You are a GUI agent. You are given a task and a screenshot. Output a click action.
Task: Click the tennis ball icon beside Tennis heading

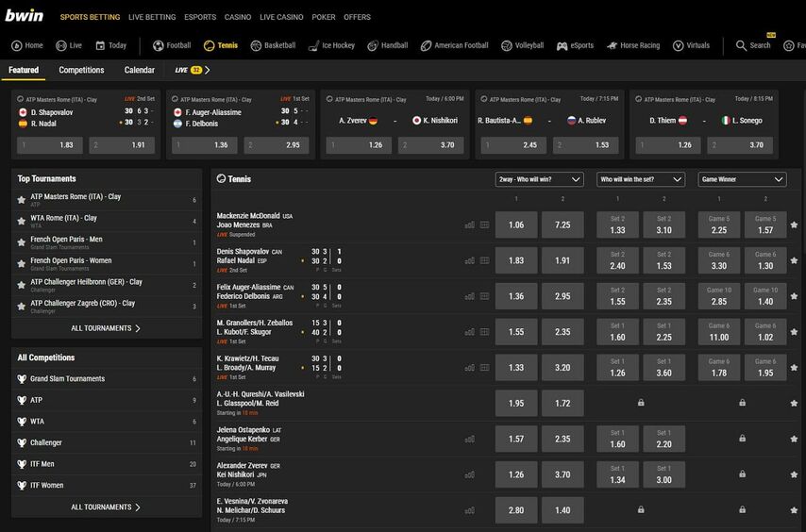click(221, 178)
